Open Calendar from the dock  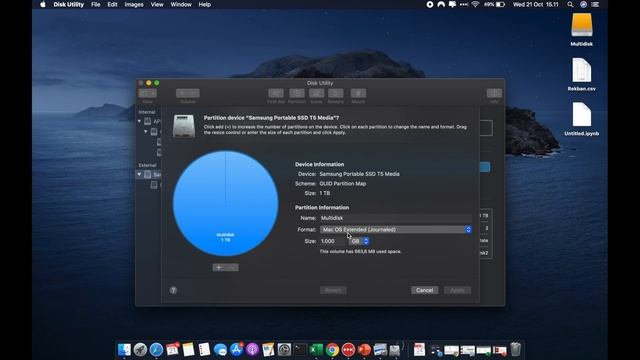(x=172, y=350)
